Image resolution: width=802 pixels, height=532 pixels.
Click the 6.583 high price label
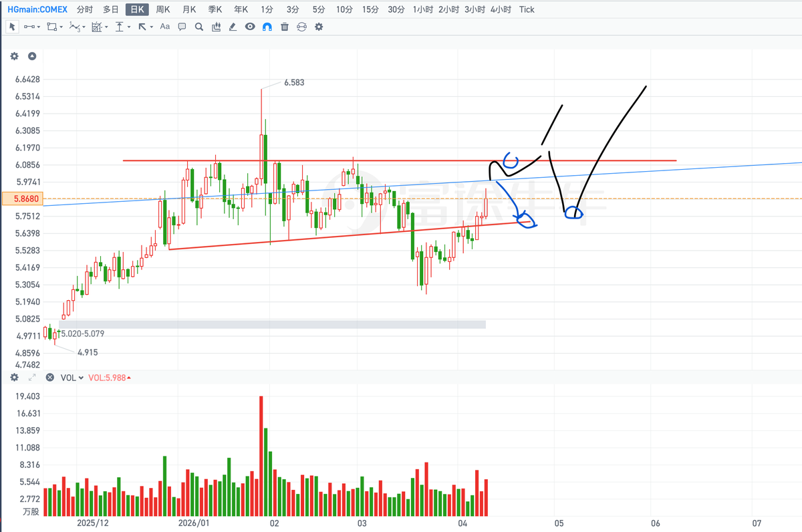(294, 83)
